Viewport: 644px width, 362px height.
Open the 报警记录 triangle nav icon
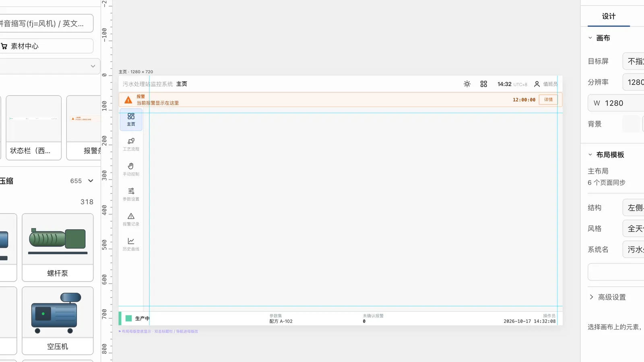coord(131,219)
